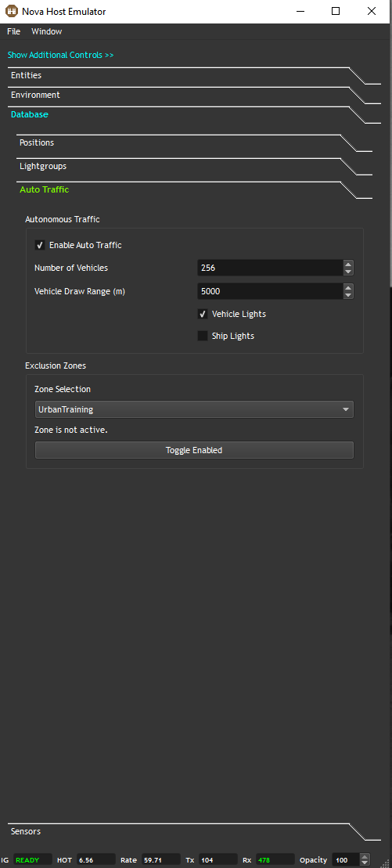Decrease Number of Vehicles with down arrow

[x=347, y=272]
